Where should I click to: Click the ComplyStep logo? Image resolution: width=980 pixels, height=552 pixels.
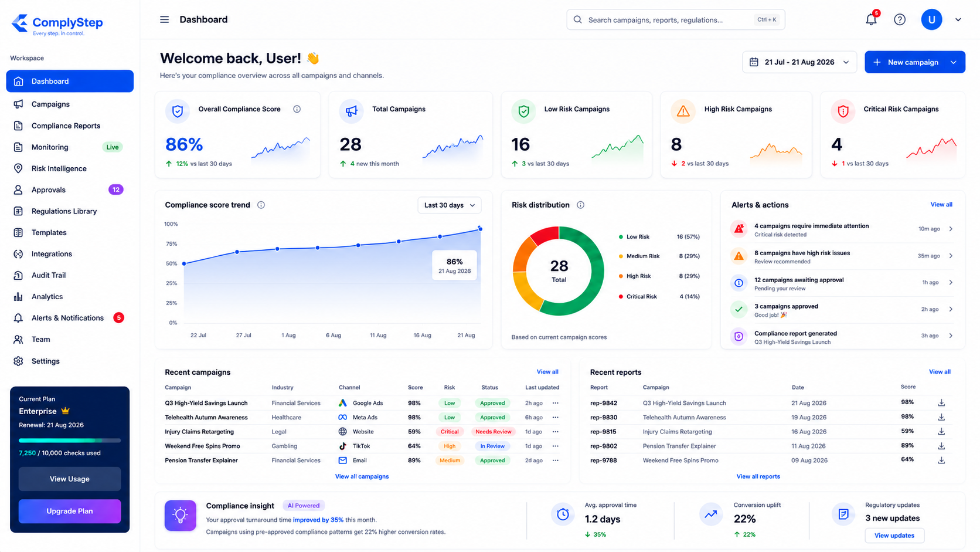(x=57, y=24)
